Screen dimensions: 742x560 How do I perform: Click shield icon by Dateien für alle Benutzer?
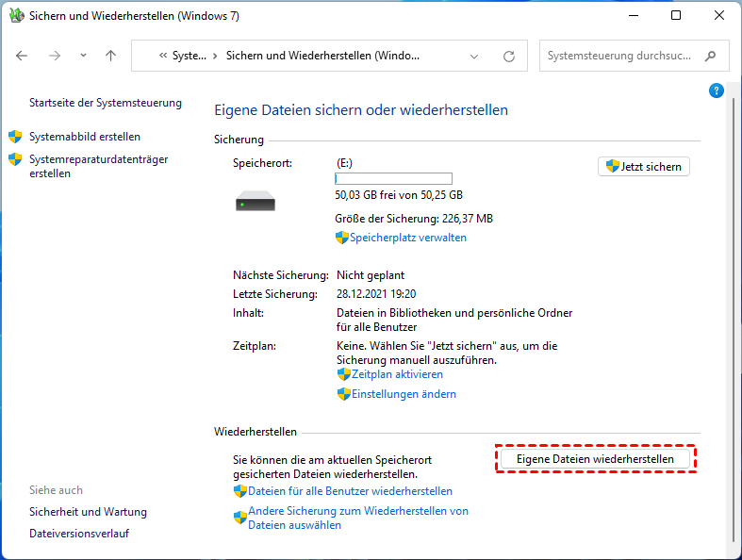click(x=240, y=491)
